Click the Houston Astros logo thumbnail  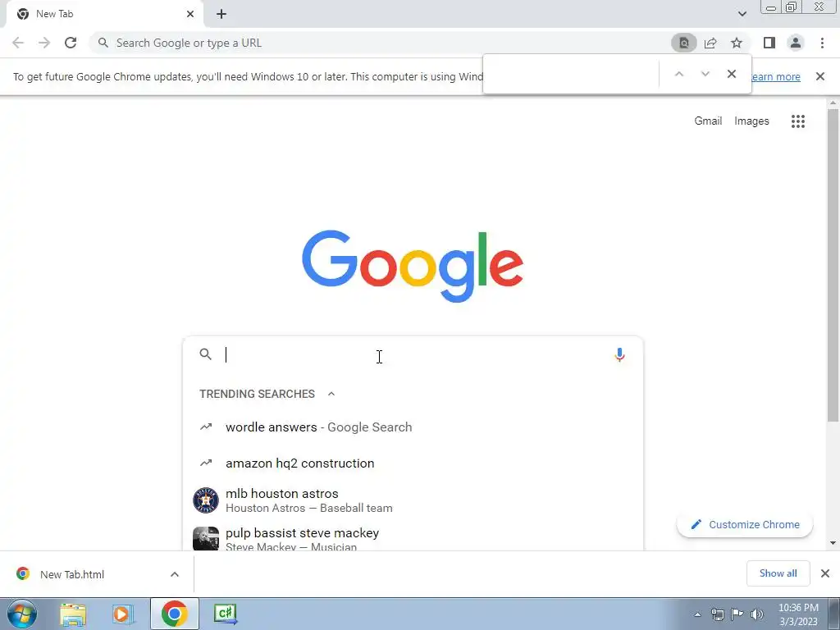(x=206, y=500)
